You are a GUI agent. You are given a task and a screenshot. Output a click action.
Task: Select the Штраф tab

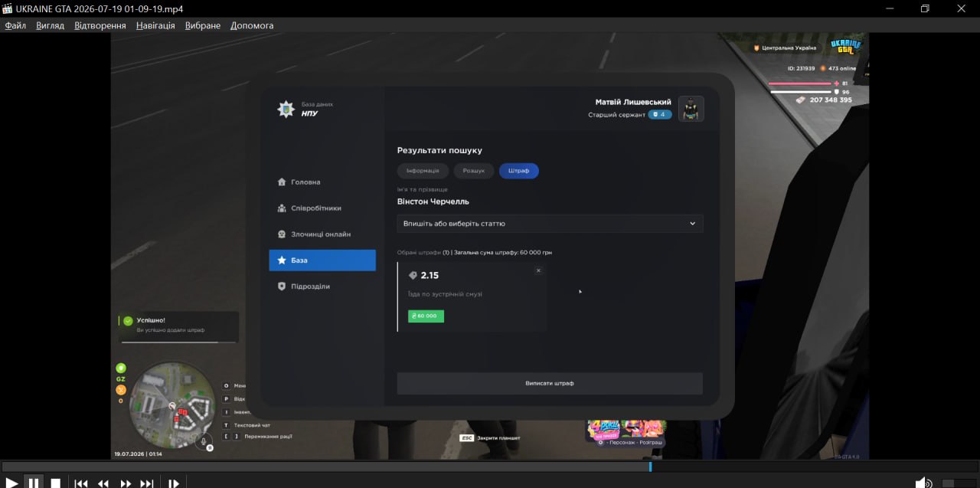tap(519, 171)
